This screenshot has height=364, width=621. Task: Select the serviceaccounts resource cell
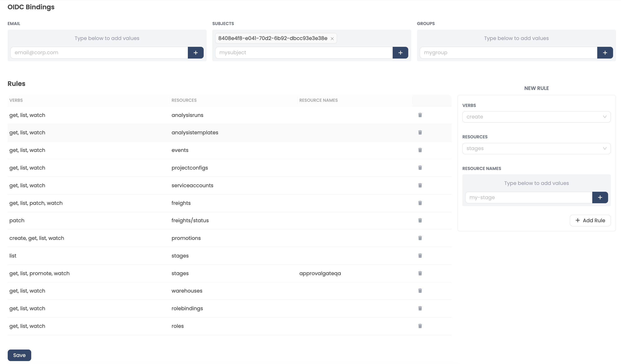tap(192, 185)
